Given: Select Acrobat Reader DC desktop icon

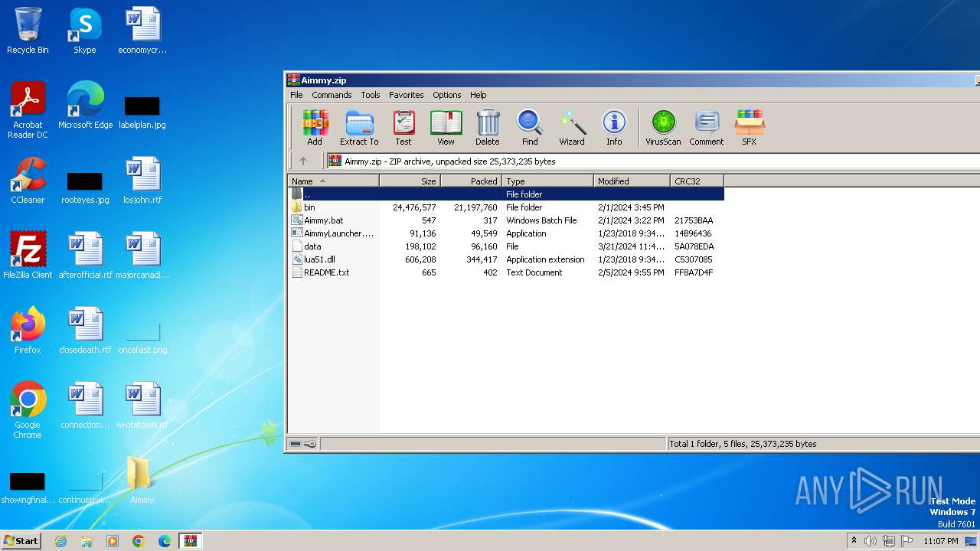Looking at the screenshot, I should (28, 110).
